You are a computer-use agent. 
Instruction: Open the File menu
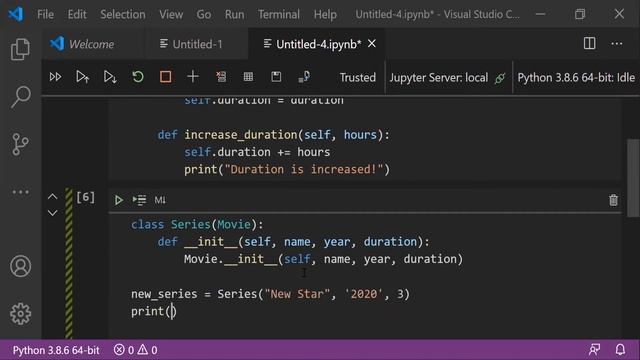pos(45,15)
